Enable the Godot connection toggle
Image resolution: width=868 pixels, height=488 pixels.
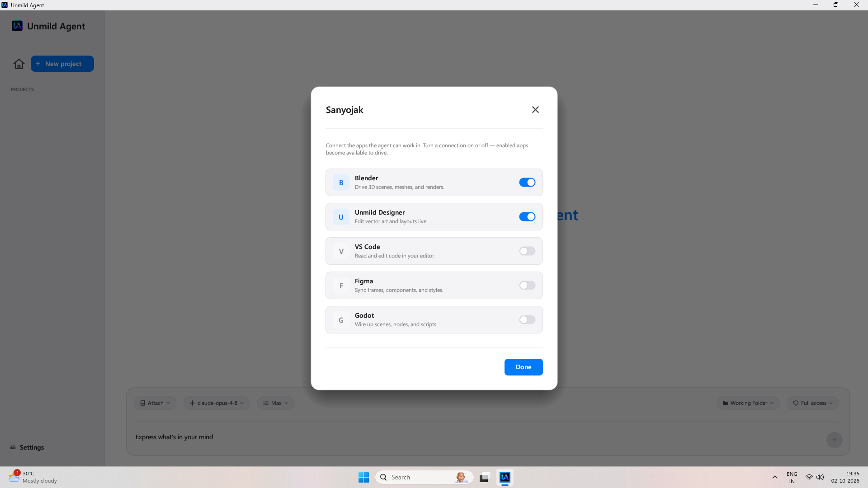527,320
